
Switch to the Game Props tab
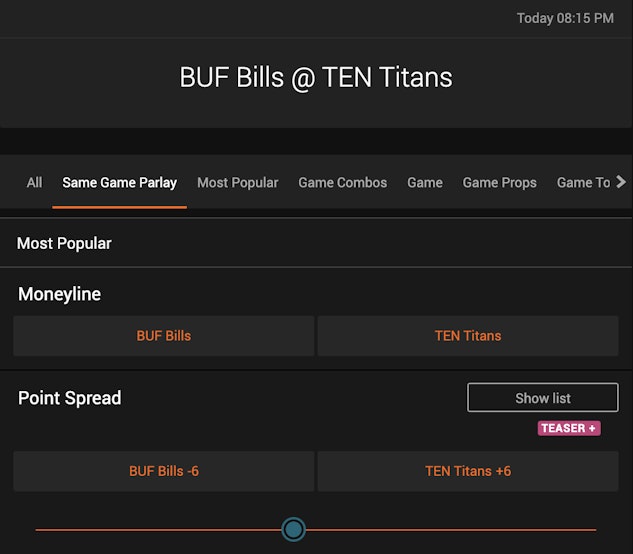499,183
